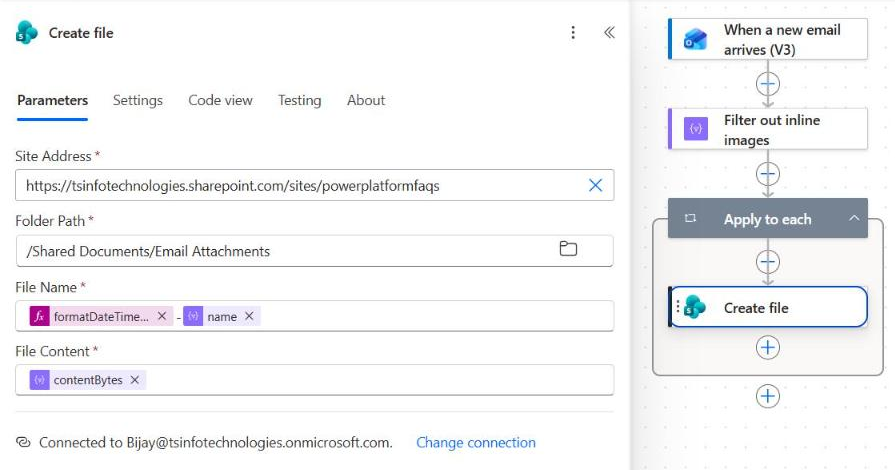The width and height of the screenshot is (895, 470).
Task: Select the Apply to each header
Action: point(768,219)
